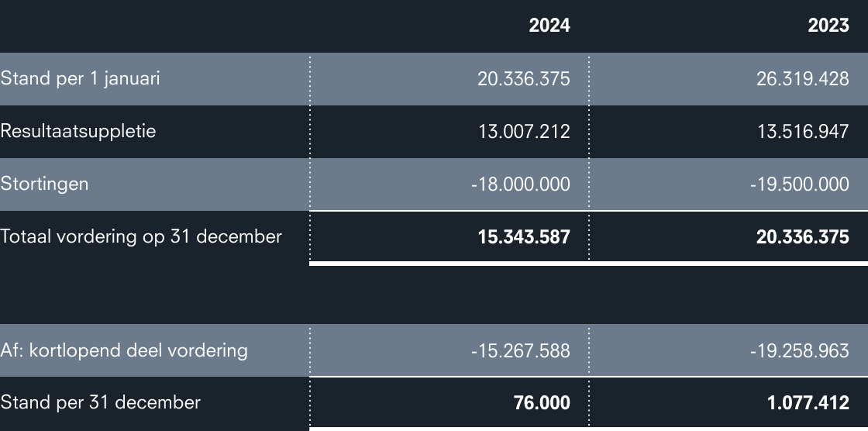Click the Stortingen amount -18.000.000
868x431 pixels.
click(520, 184)
